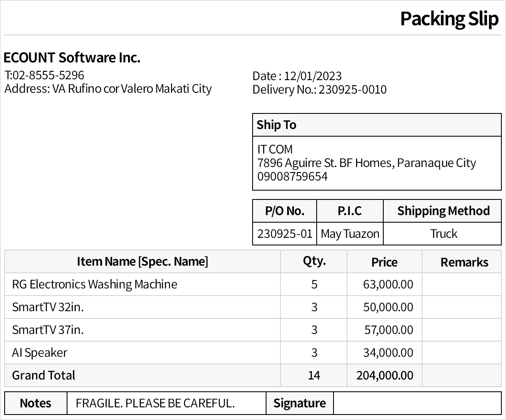Select the P/O No. value 230925-01
This screenshot has height=420, width=506.
(x=285, y=234)
